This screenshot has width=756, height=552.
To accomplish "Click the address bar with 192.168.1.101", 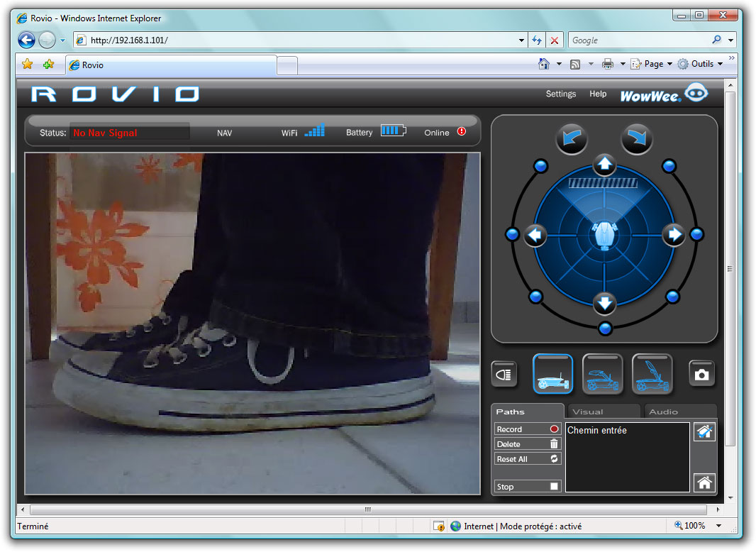I will pos(301,40).
